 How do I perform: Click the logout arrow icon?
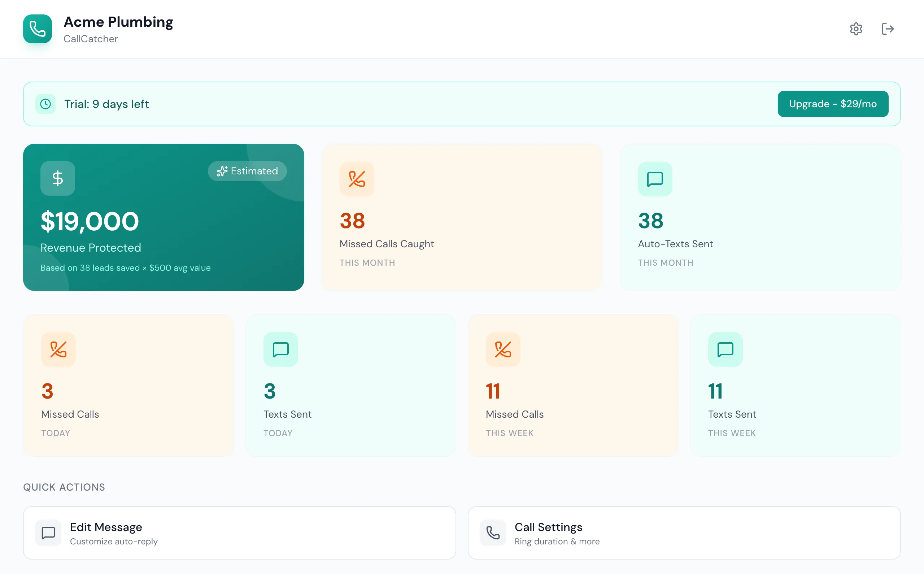click(x=887, y=29)
